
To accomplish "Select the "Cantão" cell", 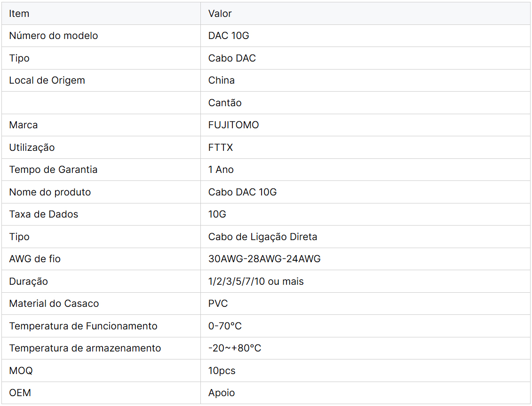I will pos(225,103).
